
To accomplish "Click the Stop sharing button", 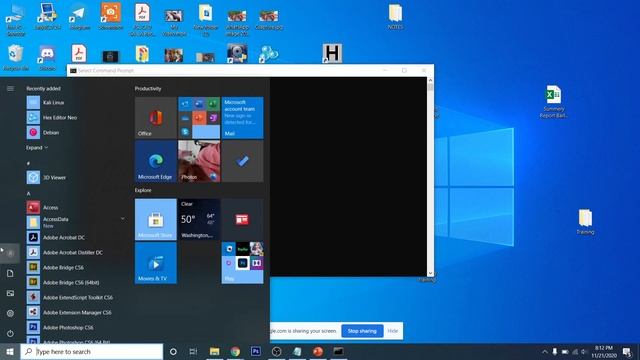I will (x=362, y=331).
